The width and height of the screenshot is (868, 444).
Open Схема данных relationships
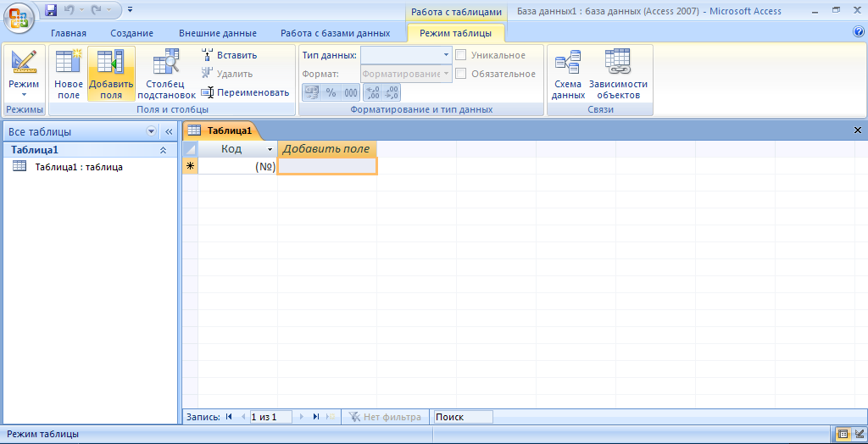pyautogui.click(x=568, y=74)
